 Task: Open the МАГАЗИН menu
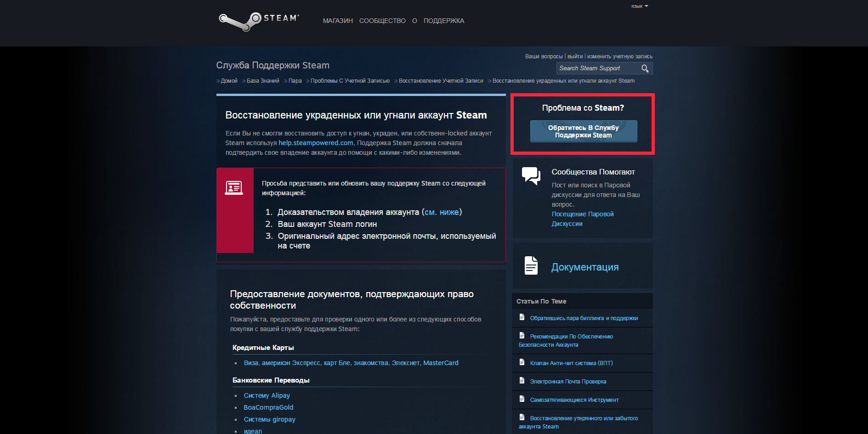click(338, 21)
